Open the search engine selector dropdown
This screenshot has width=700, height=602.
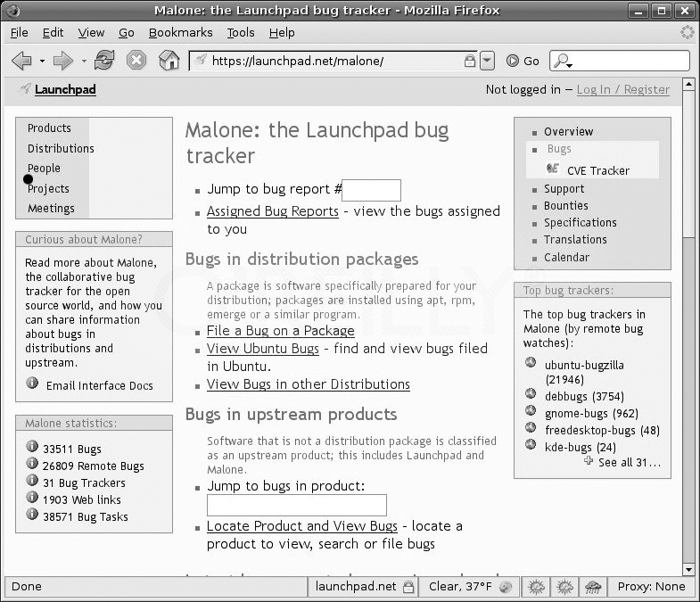click(x=564, y=62)
